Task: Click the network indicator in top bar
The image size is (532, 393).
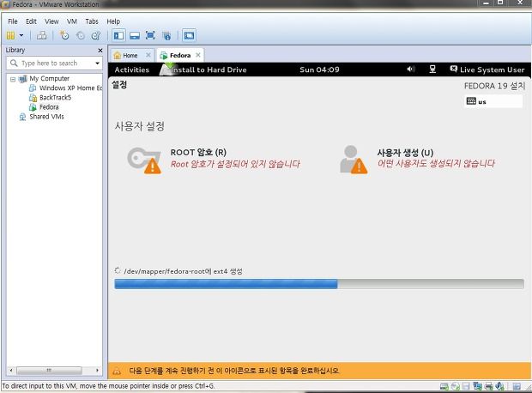Action: coord(432,70)
